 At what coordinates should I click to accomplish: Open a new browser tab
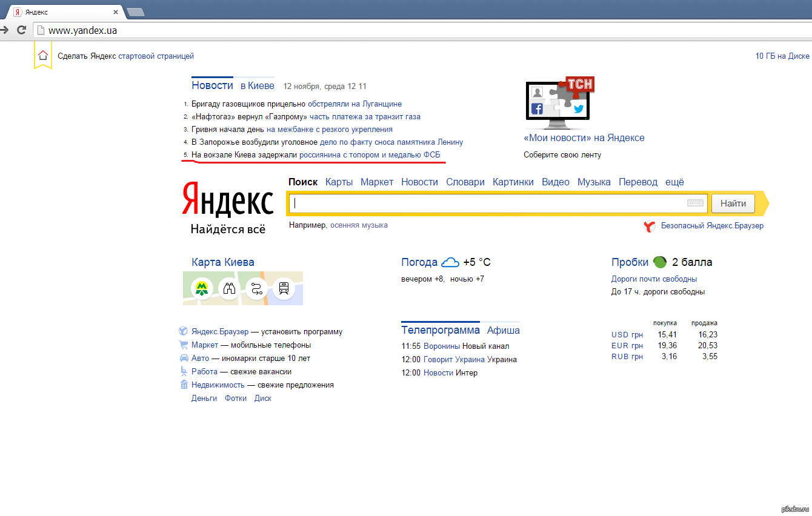tap(136, 12)
